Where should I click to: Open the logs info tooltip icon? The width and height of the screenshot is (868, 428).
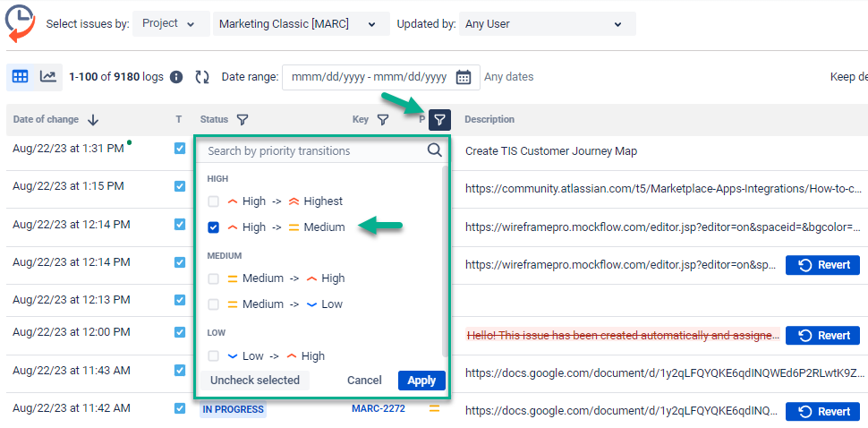[176, 77]
